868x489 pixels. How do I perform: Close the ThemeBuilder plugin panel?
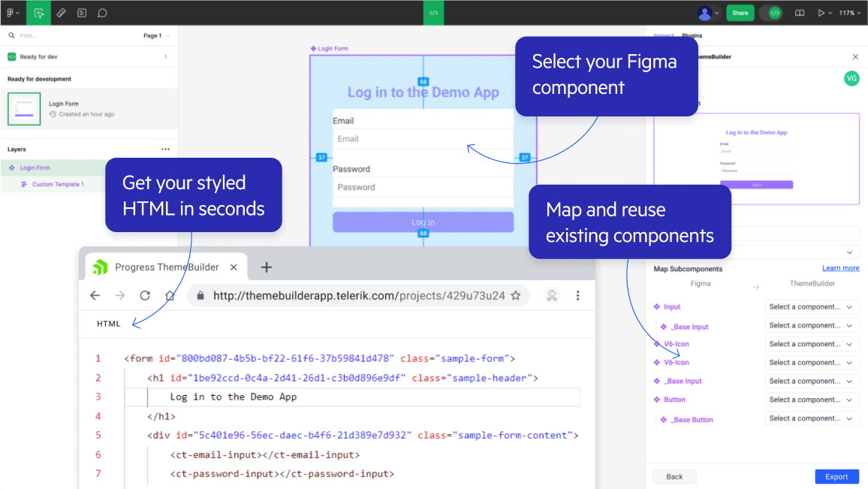pyautogui.click(x=855, y=56)
